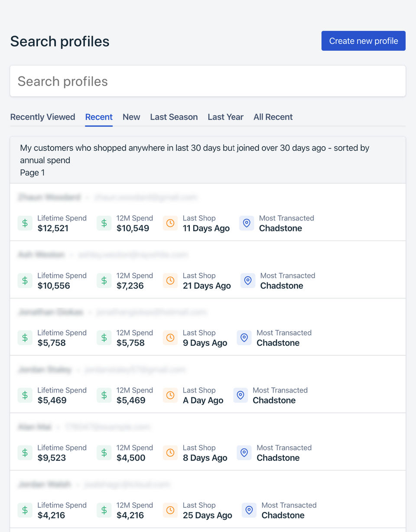Switch to the Recently Viewed tab
This screenshot has height=532, width=416.
pyautogui.click(x=42, y=117)
